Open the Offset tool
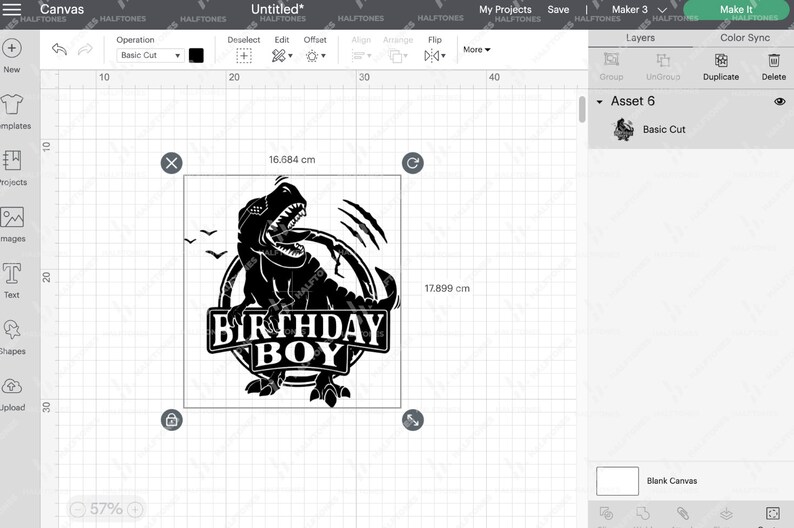 (x=315, y=56)
